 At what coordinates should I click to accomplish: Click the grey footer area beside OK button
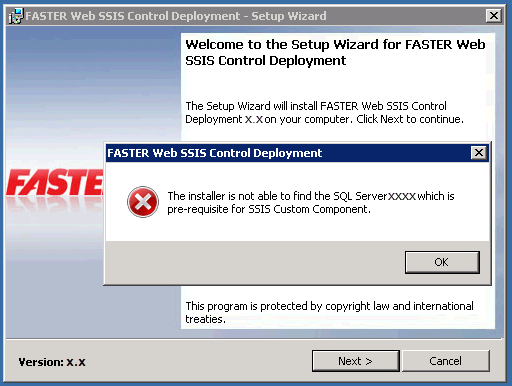(x=253, y=262)
